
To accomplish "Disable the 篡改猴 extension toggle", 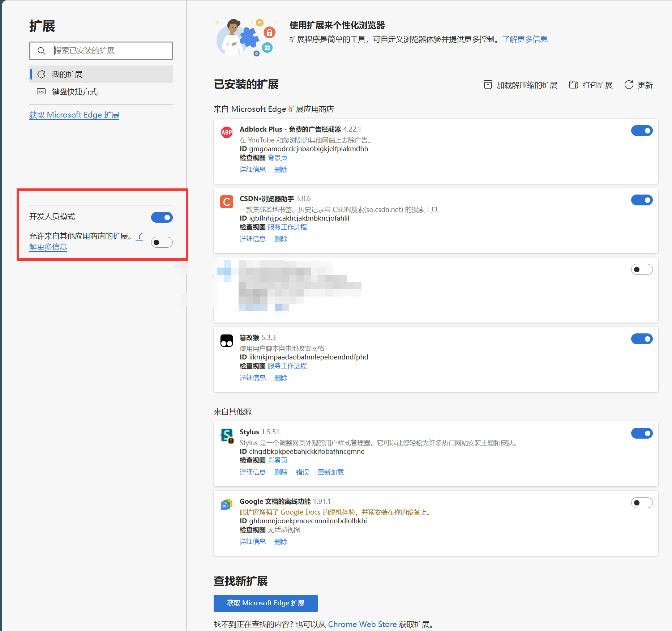I will 642,339.
